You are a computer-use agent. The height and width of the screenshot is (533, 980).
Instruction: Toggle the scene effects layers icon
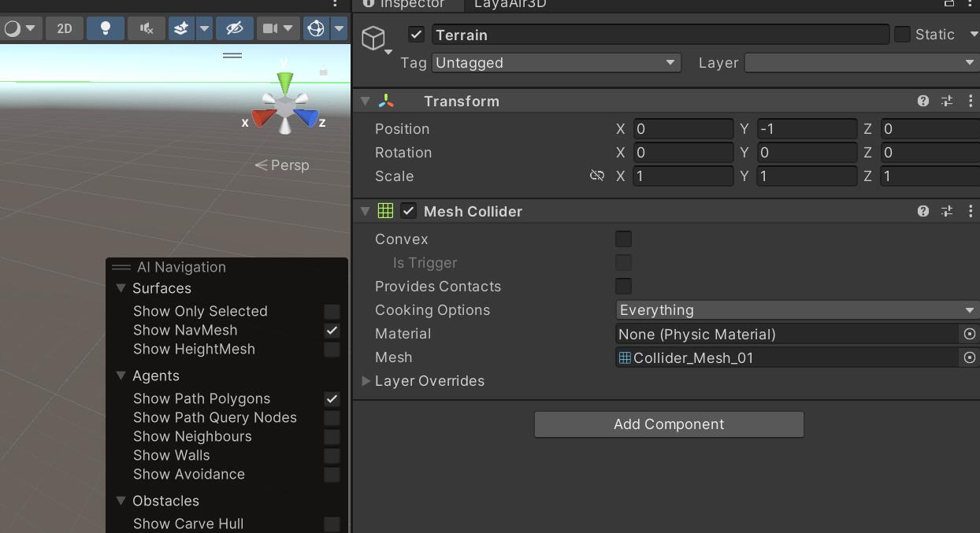pyautogui.click(x=181, y=28)
